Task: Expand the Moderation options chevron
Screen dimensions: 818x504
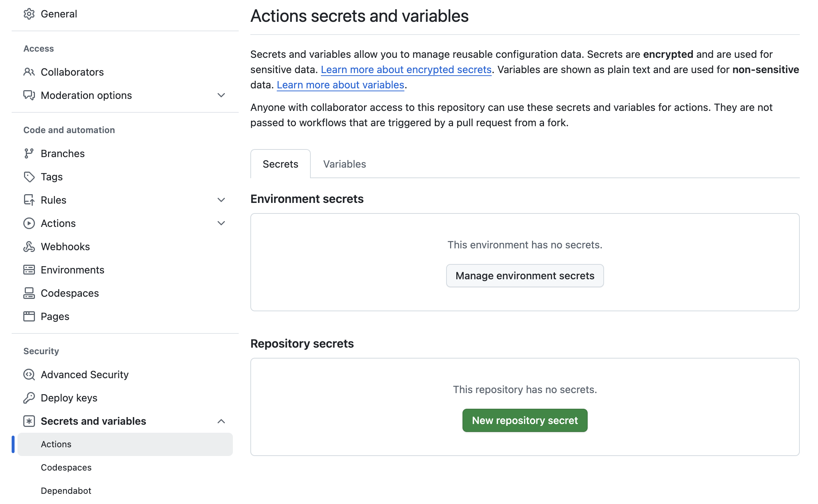Action: click(221, 95)
